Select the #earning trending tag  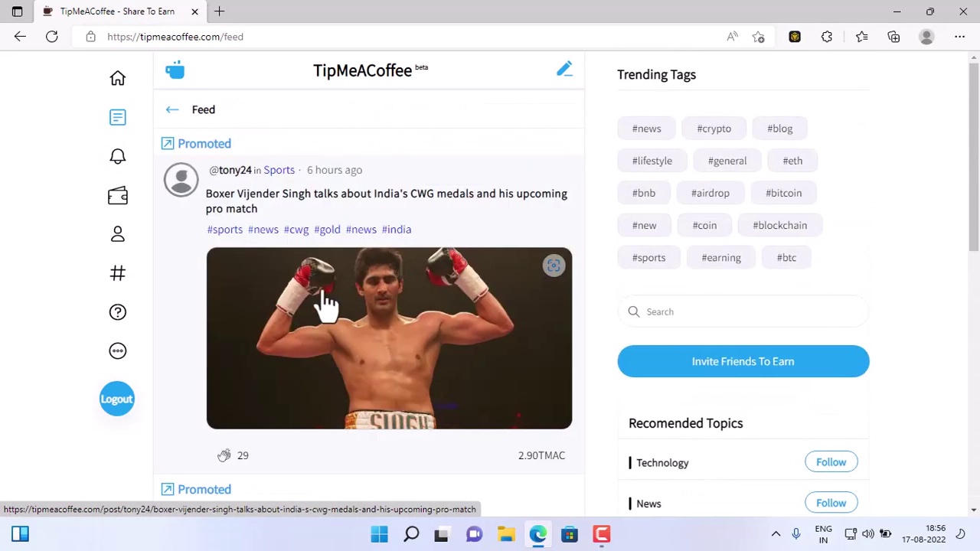click(x=721, y=257)
